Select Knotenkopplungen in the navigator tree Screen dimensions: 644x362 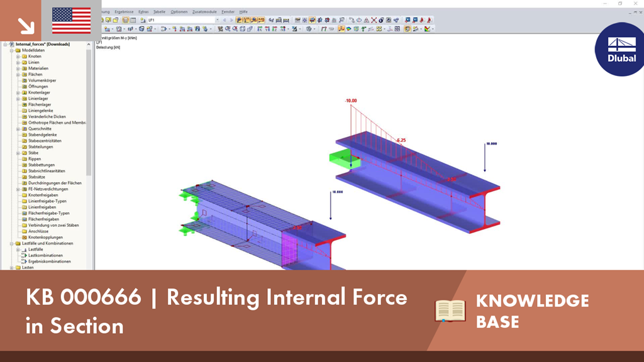tap(45, 237)
